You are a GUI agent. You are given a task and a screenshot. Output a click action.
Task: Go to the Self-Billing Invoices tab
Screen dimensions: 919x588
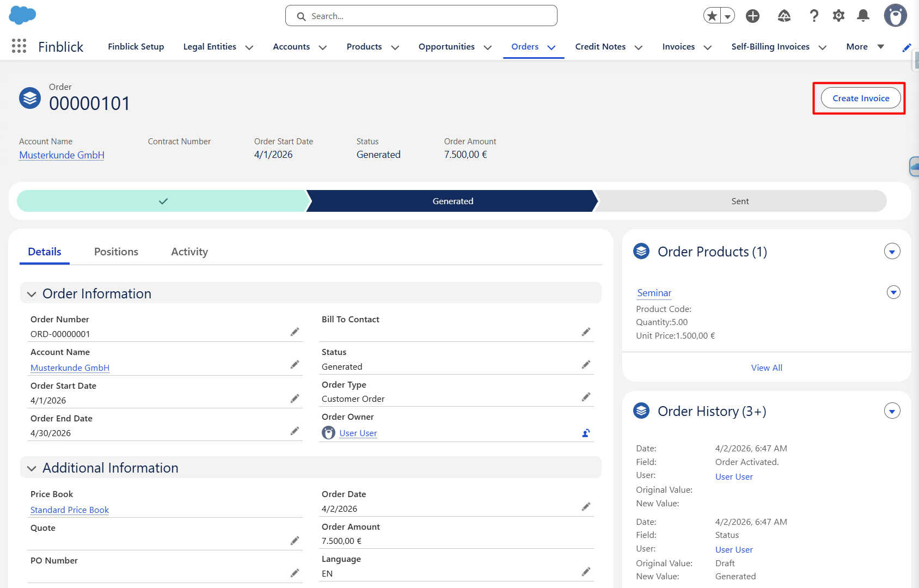(770, 47)
